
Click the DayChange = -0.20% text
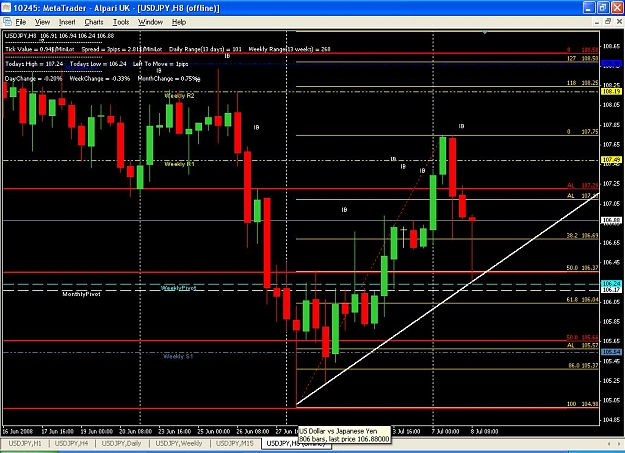[33, 79]
